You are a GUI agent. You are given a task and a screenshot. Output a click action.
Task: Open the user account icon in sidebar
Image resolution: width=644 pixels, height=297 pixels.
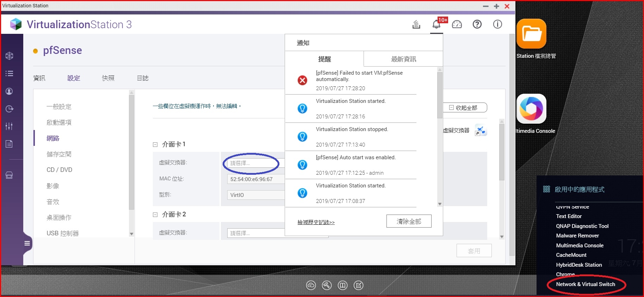point(10,91)
